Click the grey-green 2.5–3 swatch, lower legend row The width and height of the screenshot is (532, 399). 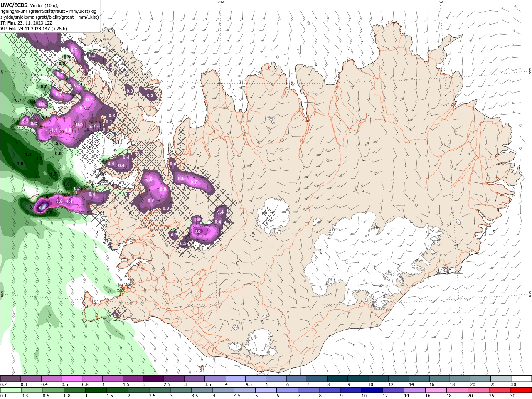tap(160, 390)
